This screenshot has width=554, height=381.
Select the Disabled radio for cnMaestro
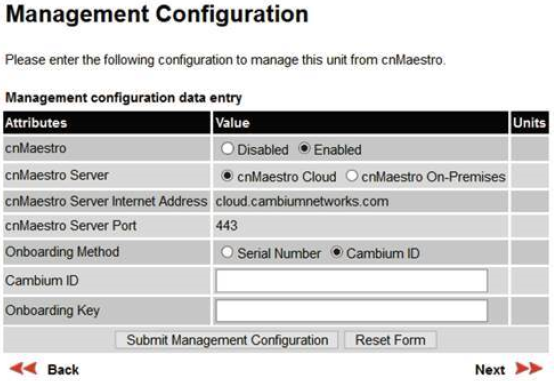pyautogui.click(x=227, y=148)
